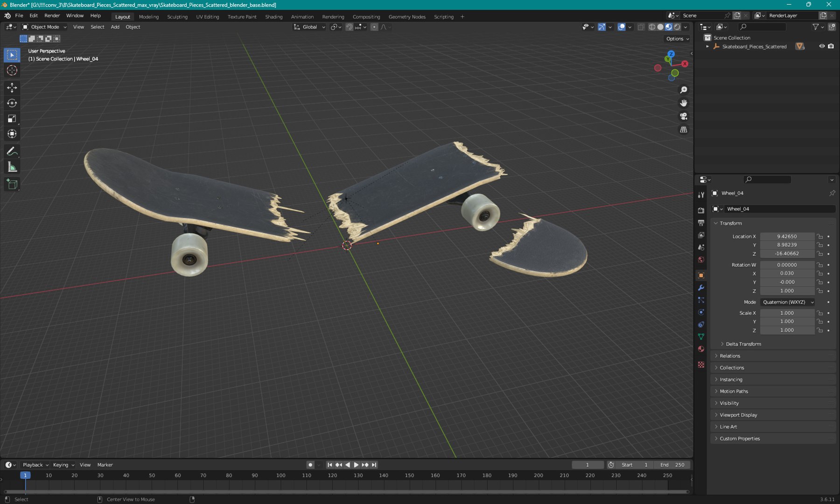Image resolution: width=840 pixels, height=504 pixels.
Task: Switch to the Geometry Nodes workspace tab
Action: [x=407, y=17]
